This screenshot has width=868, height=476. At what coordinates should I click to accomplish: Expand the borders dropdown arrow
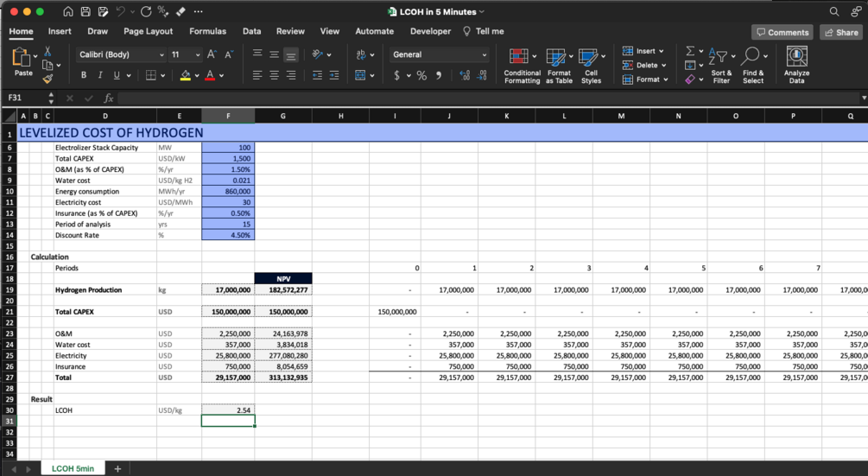pyautogui.click(x=162, y=76)
